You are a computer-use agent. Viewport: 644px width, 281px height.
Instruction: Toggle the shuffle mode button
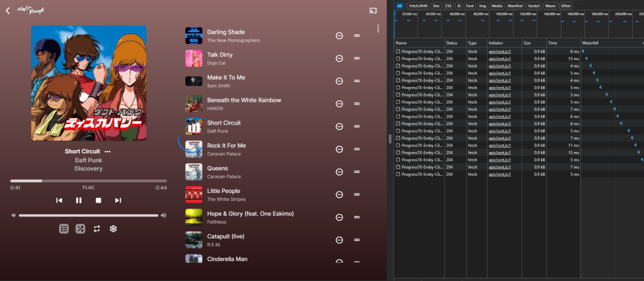(80, 229)
